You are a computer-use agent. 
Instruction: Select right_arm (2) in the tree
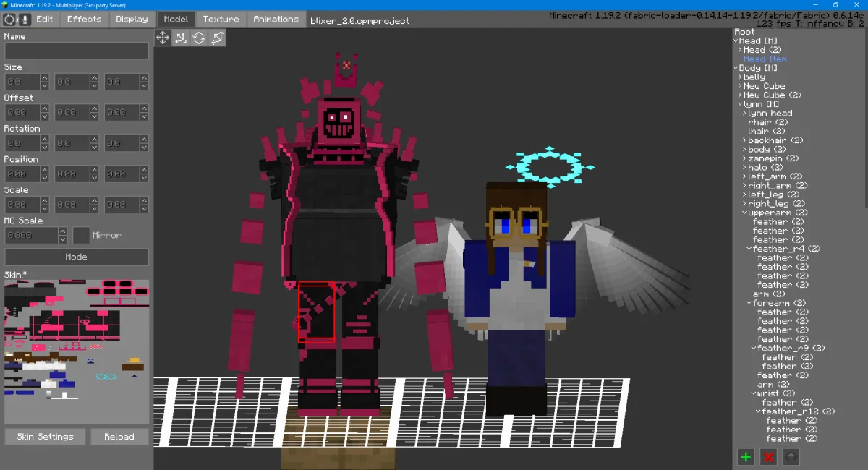(x=777, y=186)
